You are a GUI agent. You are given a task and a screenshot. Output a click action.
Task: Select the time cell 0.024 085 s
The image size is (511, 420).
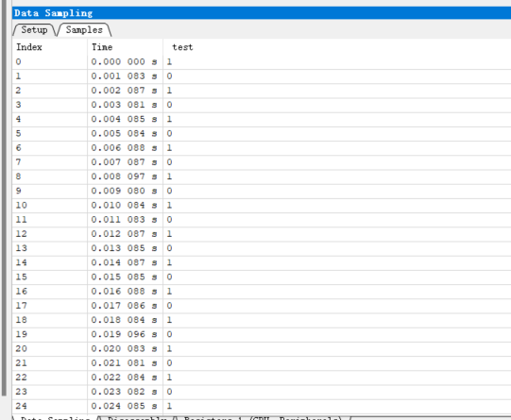coord(125,406)
